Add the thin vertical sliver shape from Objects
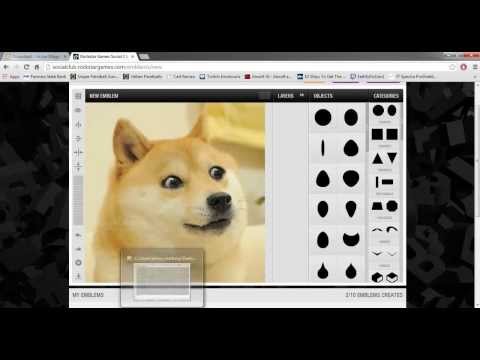The image size is (480, 360). pyautogui.click(x=322, y=148)
